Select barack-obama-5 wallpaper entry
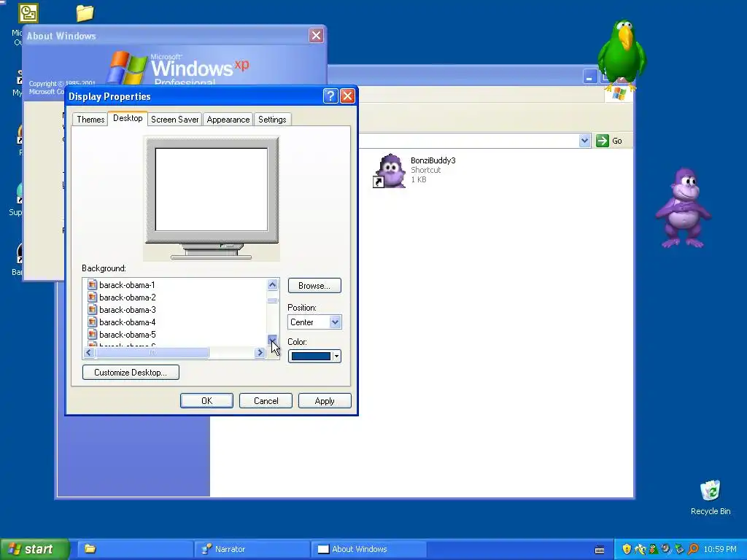 tap(127, 334)
